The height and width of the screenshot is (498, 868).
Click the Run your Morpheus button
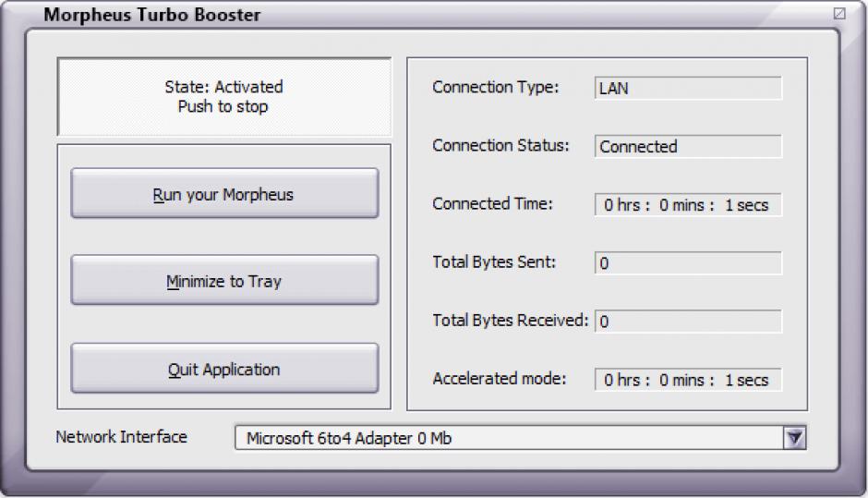[224, 193]
